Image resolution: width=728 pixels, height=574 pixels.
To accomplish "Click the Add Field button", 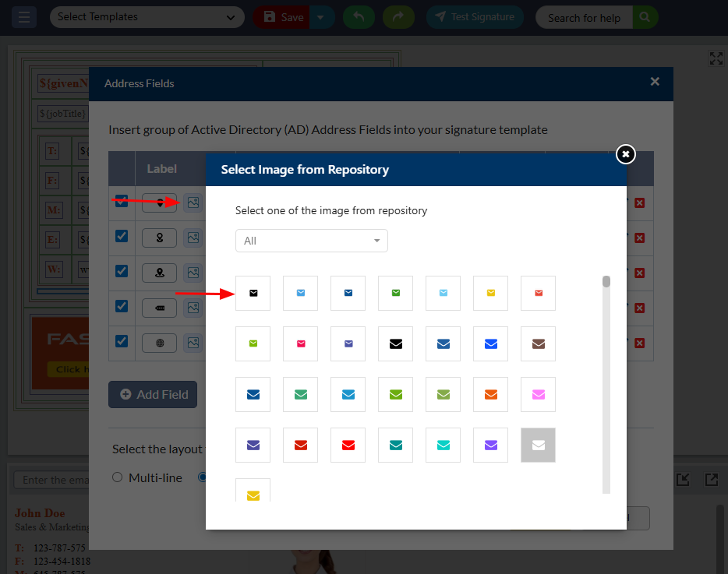I will pos(153,395).
